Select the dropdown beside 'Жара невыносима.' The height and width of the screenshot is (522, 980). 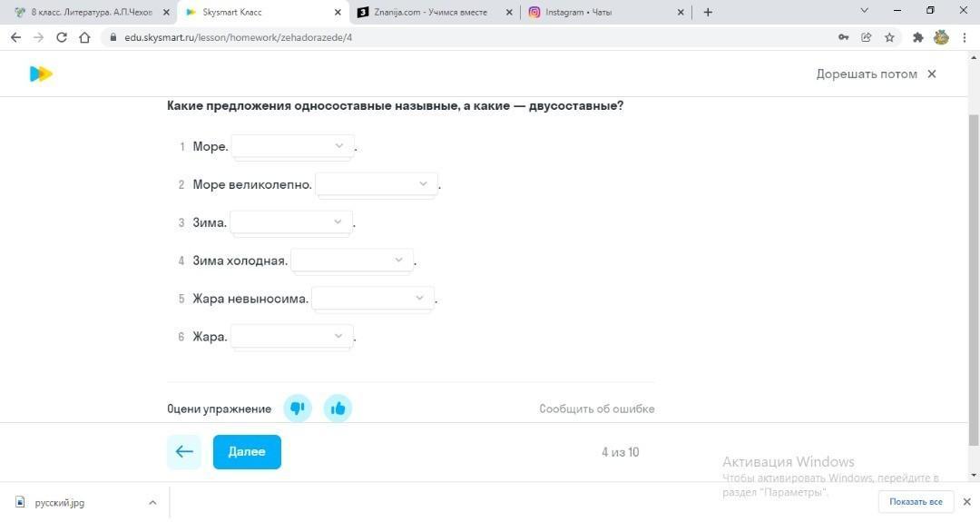(x=373, y=298)
